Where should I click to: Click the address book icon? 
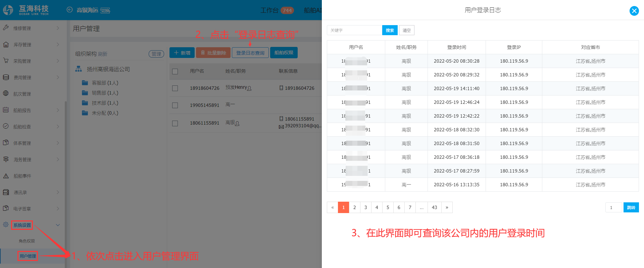(x=6, y=192)
